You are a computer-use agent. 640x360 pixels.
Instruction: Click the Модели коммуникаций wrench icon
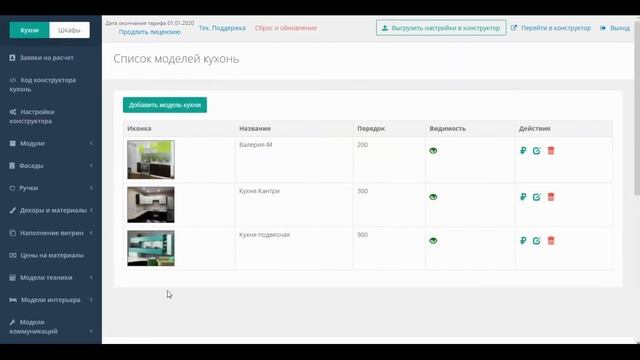point(12,322)
